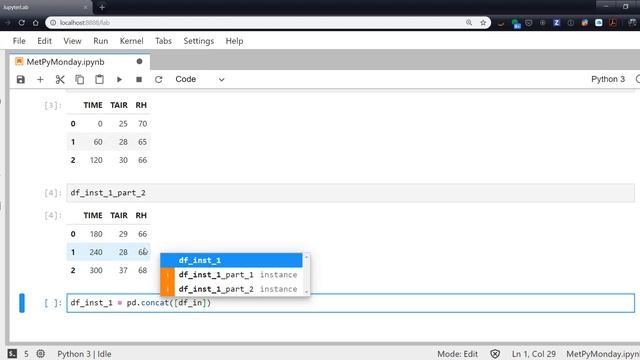
Task: Run the selected cell with the play icon
Action: click(x=119, y=80)
